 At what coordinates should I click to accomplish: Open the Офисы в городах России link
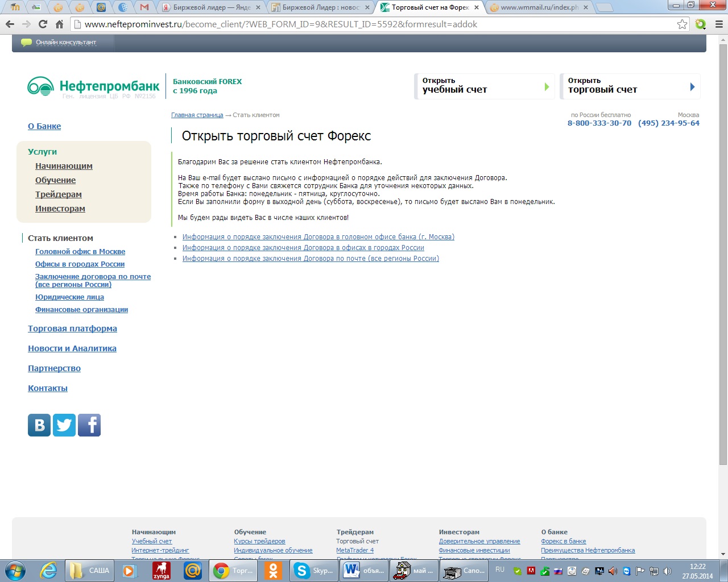coord(80,264)
